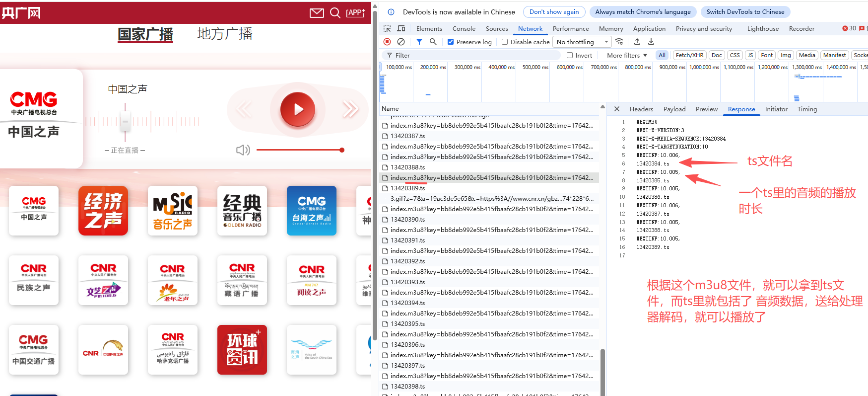Select the 地方广播 tab link
The image size is (868, 396).
pyautogui.click(x=225, y=34)
